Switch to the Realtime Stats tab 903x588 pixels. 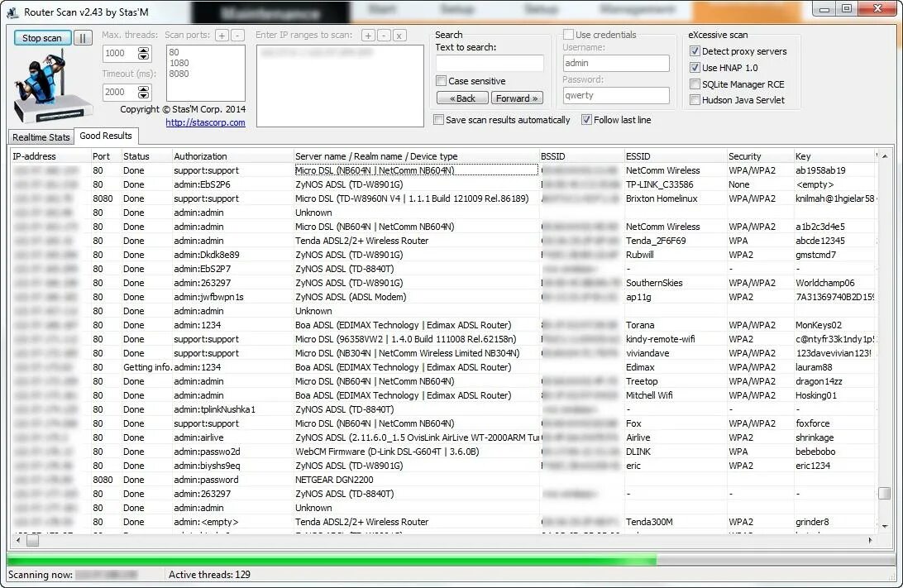41,137
